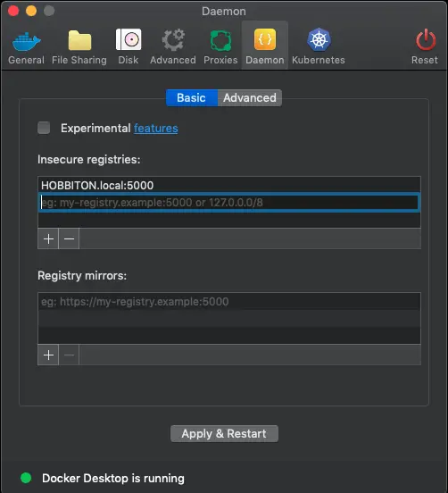The width and height of the screenshot is (448, 493).
Task: Click the registry mirrors placeholder row
Action: [x=229, y=302]
